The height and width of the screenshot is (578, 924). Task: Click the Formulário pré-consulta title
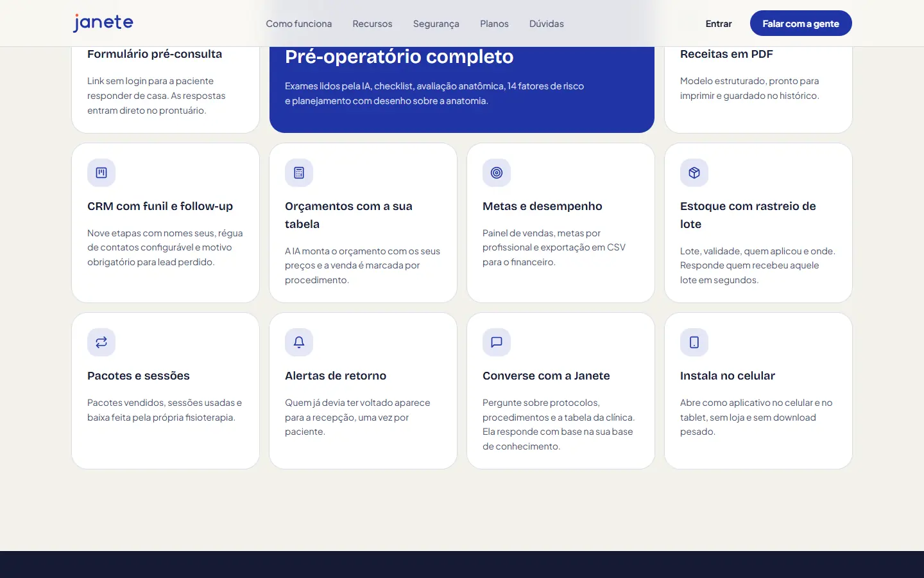(x=155, y=54)
